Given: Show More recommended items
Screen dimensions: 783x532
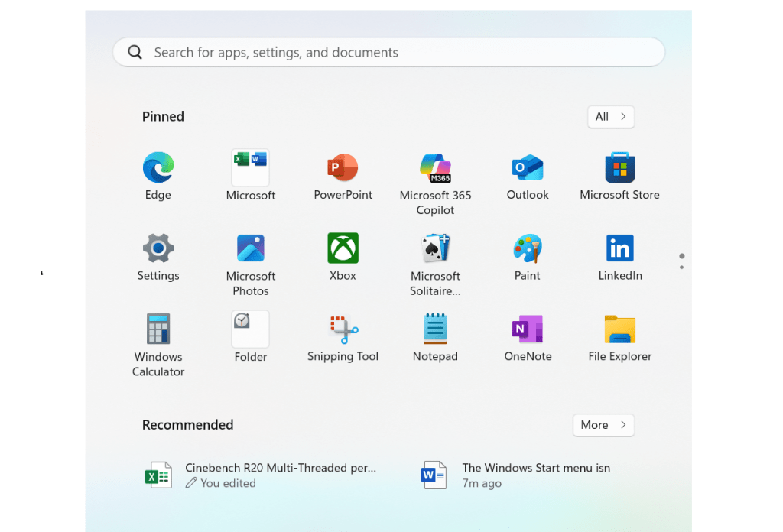Looking at the screenshot, I should [x=603, y=425].
